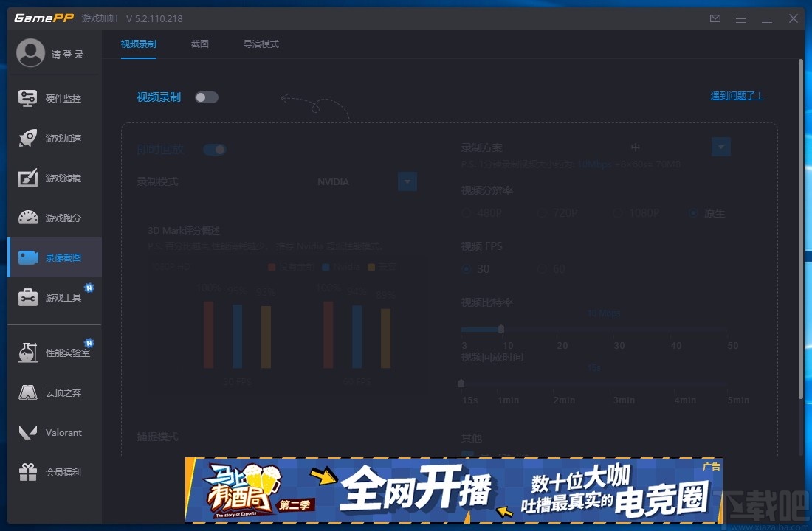Disable the 即时回放 instant replay toggle

(x=215, y=149)
